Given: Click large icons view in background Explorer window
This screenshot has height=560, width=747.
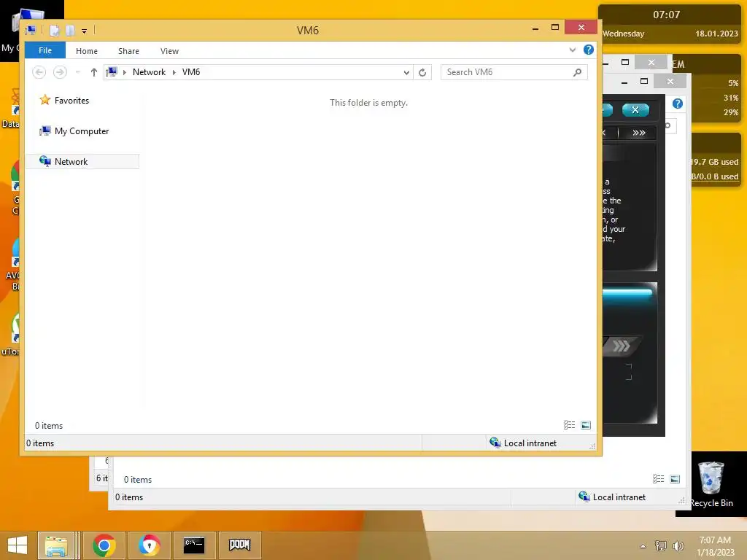Looking at the screenshot, I should 675,478.
